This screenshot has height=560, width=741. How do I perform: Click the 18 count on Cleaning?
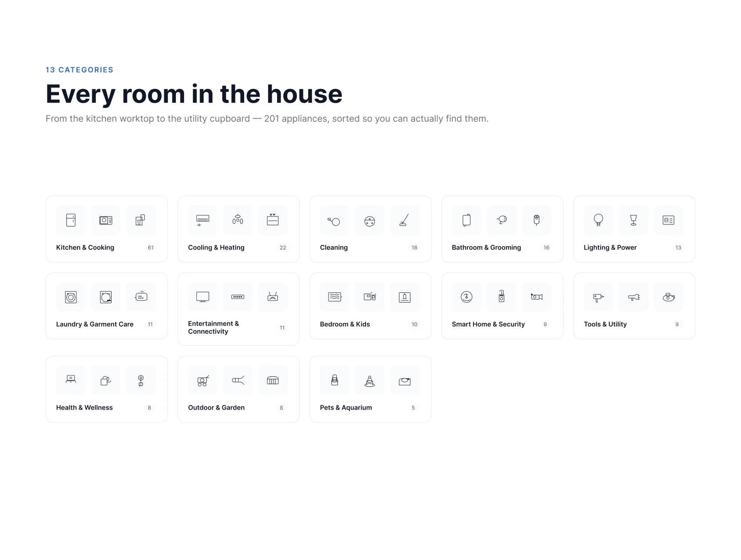coord(415,247)
